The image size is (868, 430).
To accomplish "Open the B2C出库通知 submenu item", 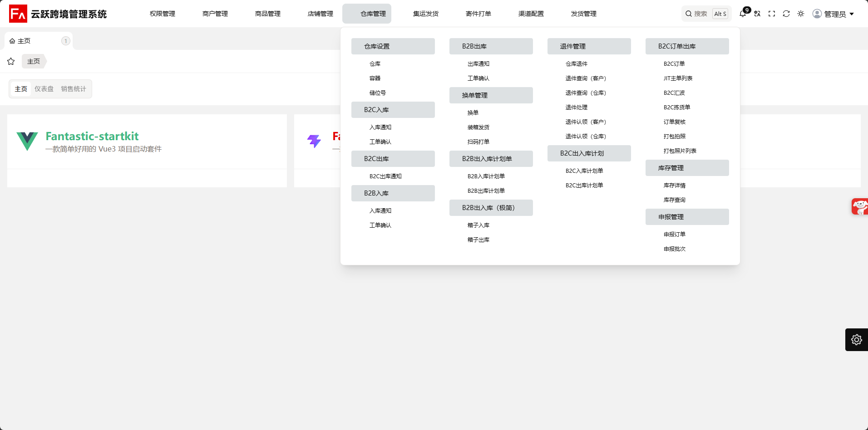I will tap(385, 176).
